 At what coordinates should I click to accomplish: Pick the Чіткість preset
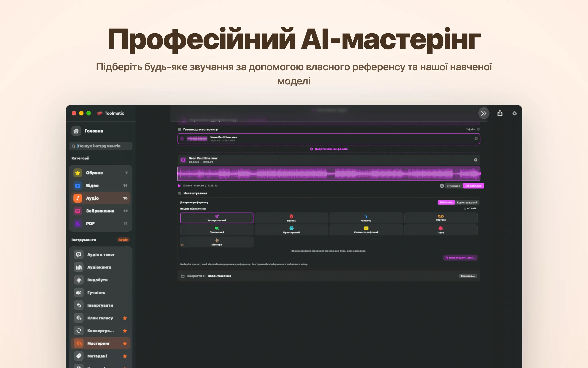(366, 218)
